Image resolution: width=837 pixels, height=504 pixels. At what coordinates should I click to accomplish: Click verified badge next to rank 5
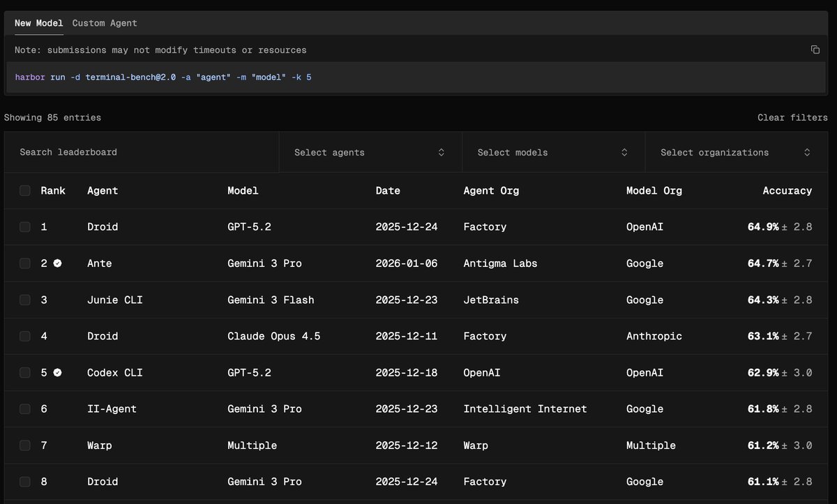58,372
